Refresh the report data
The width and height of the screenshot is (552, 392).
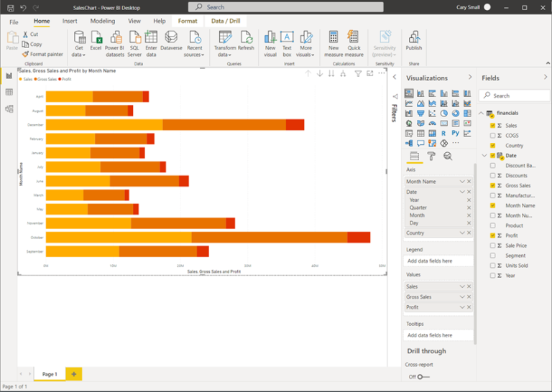[246, 40]
